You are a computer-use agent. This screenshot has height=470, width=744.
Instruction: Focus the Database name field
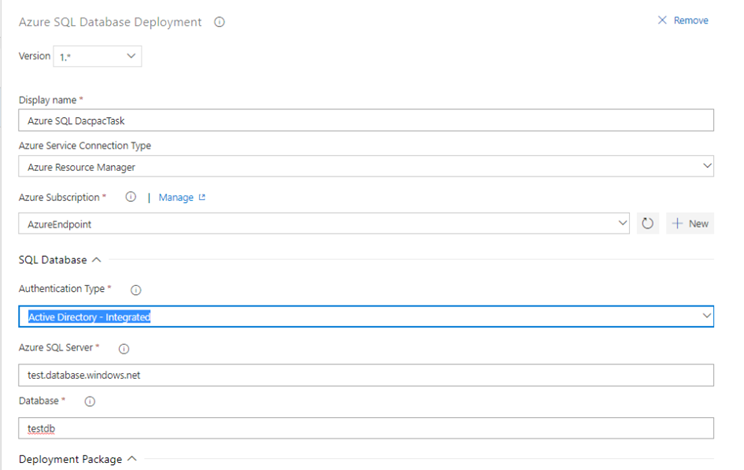point(366,428)
